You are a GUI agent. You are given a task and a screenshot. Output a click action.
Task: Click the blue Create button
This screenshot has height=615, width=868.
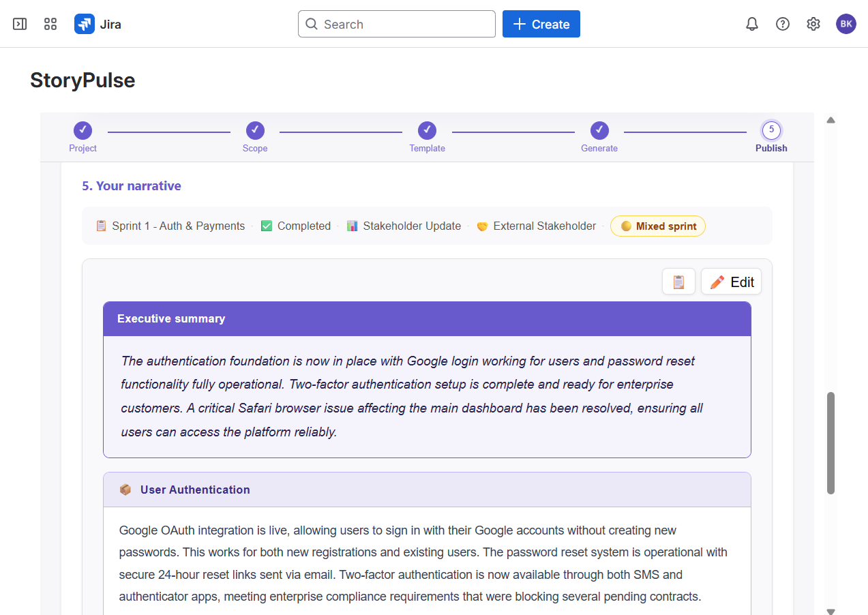(541, 24)
